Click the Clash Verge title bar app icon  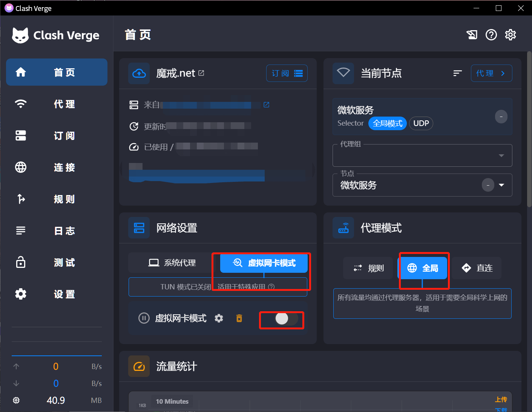click(x=9, y=8)
